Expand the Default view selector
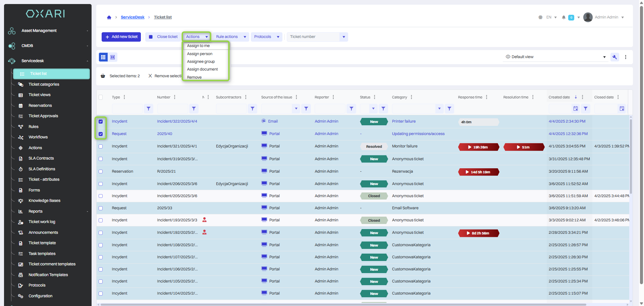Screen dimensions: 644x306 click(x=557, y=57)
